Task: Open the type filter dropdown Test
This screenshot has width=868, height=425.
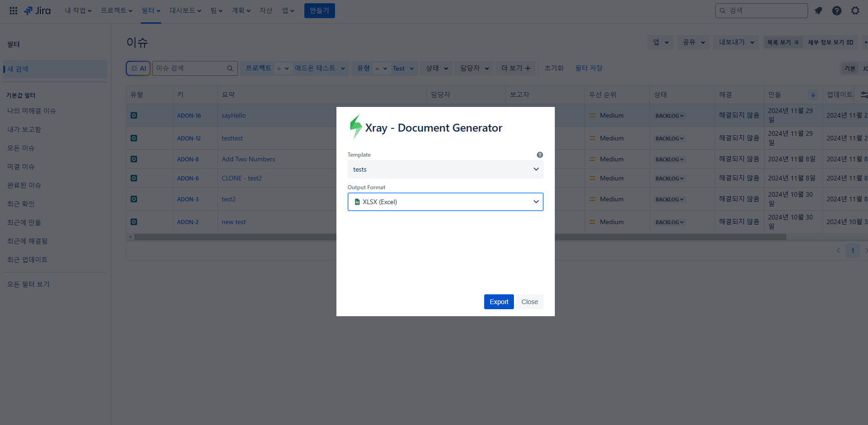Action: click(403, 68)
